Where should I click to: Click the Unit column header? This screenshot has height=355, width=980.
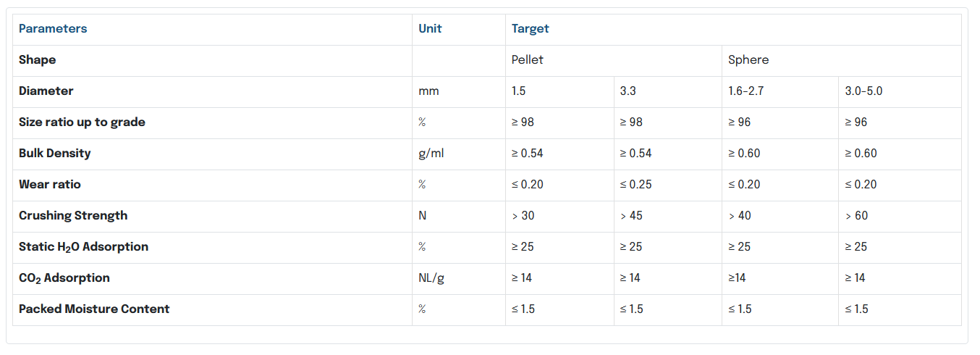pos(430,29)
